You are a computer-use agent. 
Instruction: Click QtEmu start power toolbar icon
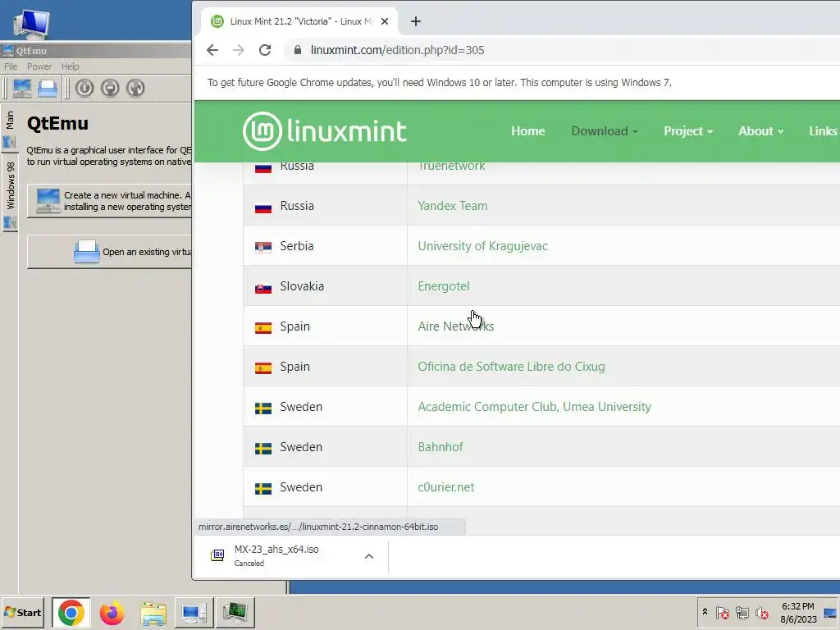(x=84, y=88)
